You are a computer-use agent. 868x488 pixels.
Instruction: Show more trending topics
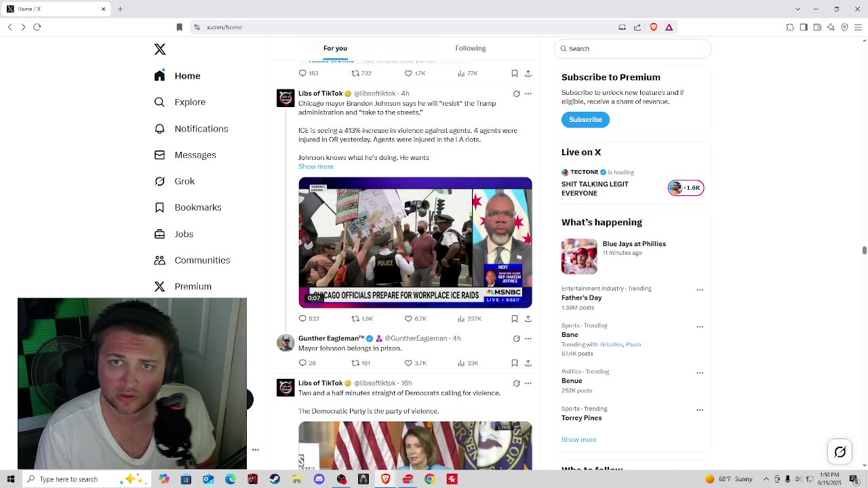click(x=579, y=440)
